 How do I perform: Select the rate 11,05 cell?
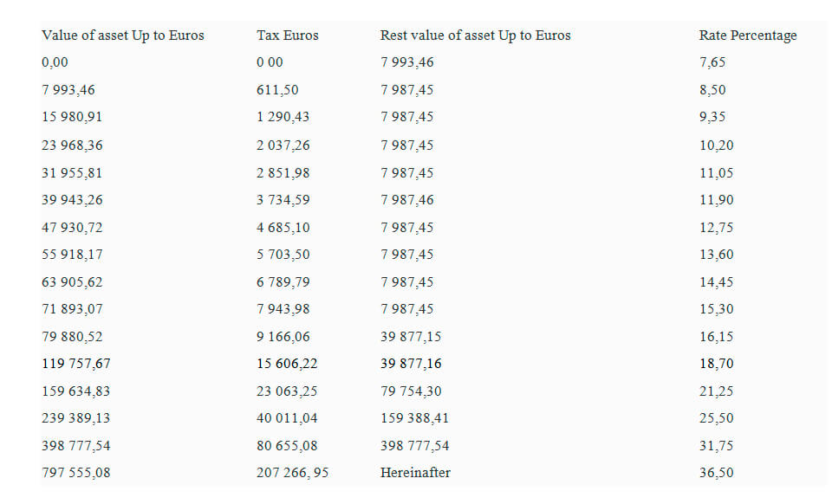click(x=716, y=172)
